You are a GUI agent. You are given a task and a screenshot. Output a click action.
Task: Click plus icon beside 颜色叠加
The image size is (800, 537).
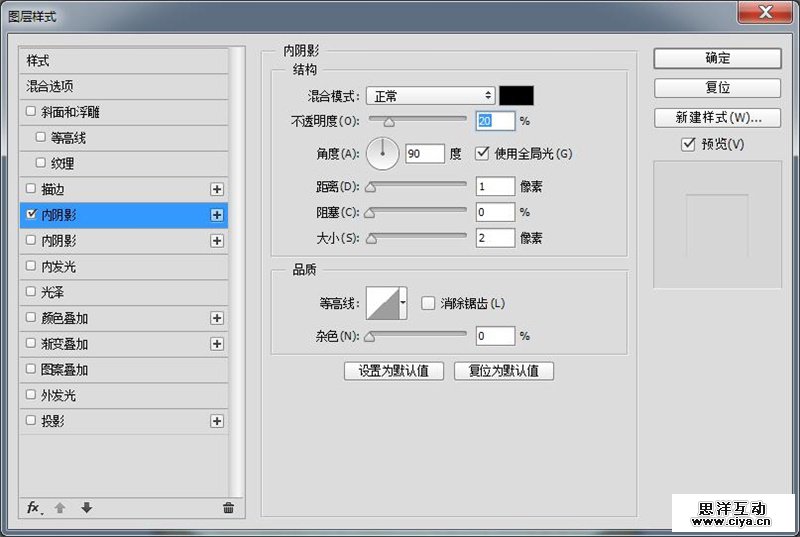(x=216, y=318)
